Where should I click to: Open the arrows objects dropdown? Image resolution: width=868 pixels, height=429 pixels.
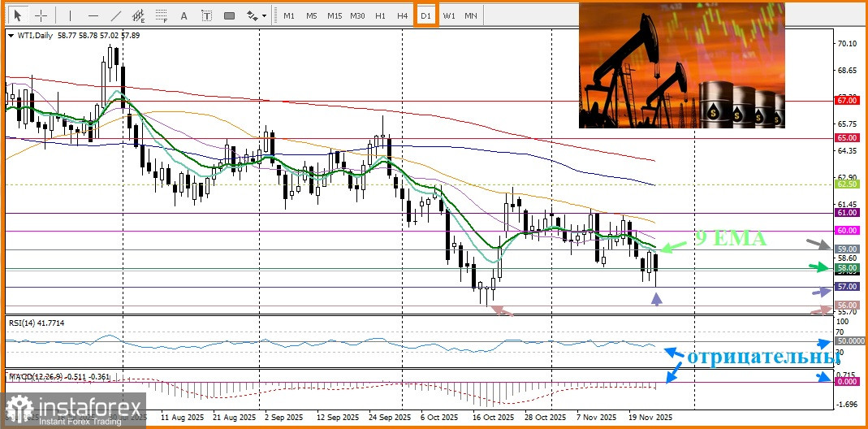tap(256, 15)
